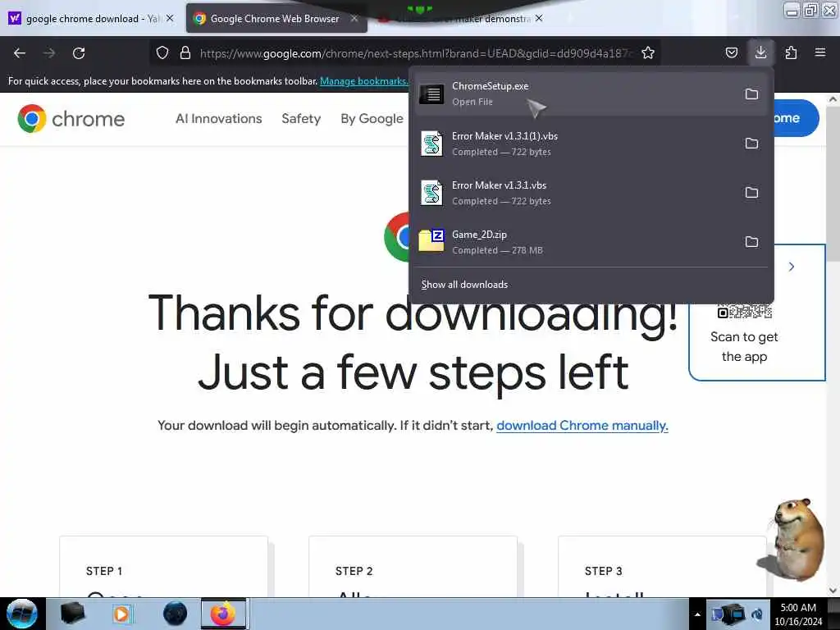Click scrollbar down arrow
Screen dimensions: 840x630
(833, 591)
